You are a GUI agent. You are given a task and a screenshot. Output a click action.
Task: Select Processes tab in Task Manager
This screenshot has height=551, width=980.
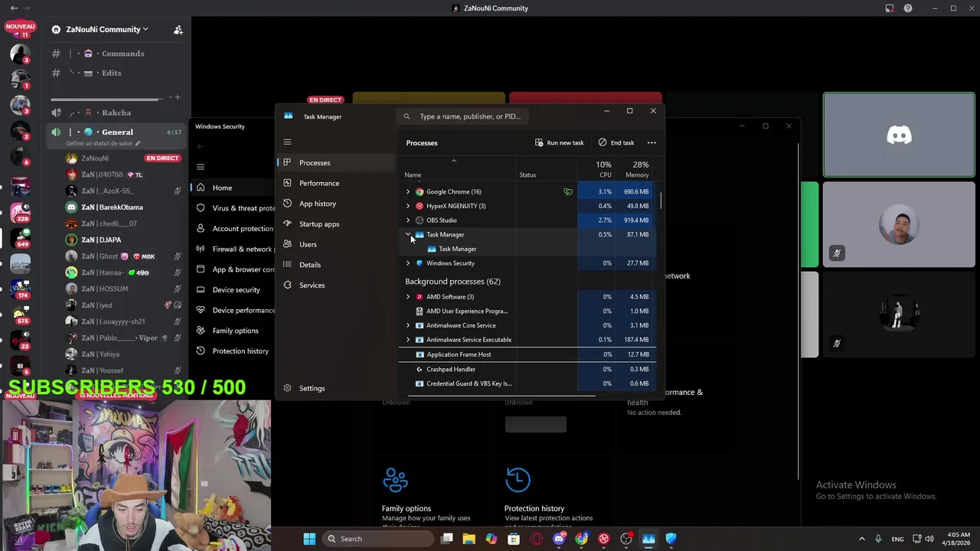point(337,162)
